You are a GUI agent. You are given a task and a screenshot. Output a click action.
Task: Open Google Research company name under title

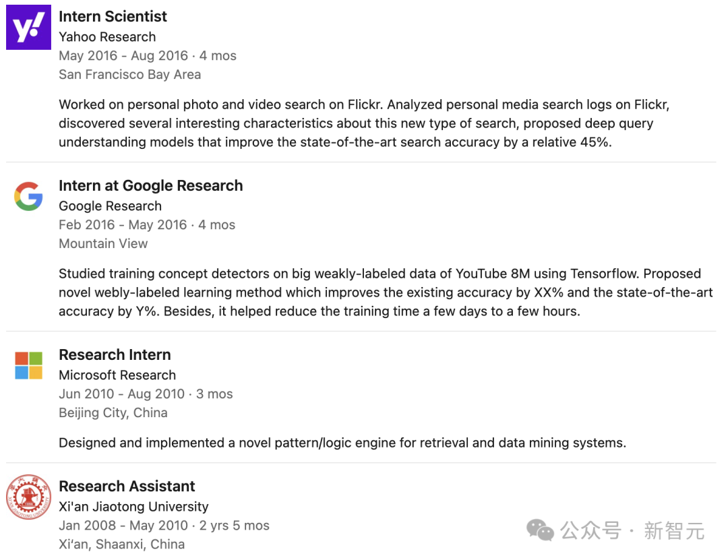tap(110, 206)
